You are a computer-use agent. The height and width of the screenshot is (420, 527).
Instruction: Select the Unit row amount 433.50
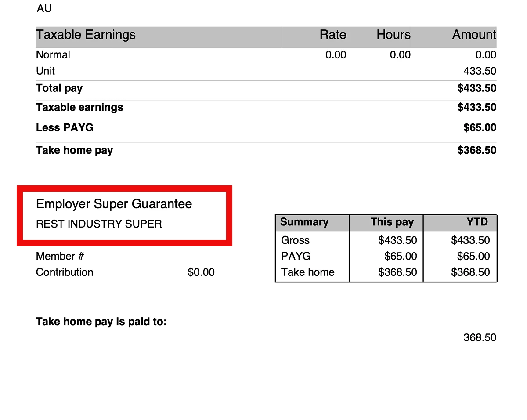click(x=480, y=71)
